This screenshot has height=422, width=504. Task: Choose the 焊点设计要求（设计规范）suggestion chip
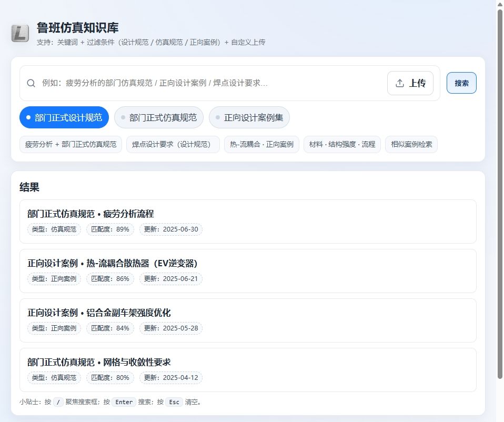pos(173,144)
